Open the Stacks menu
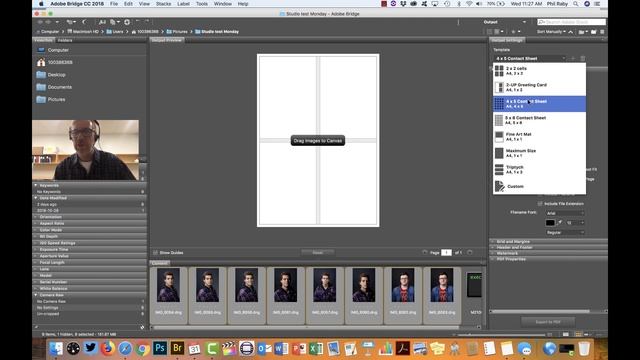This screenshot has width=640, height=360. (x=163, y=4)
